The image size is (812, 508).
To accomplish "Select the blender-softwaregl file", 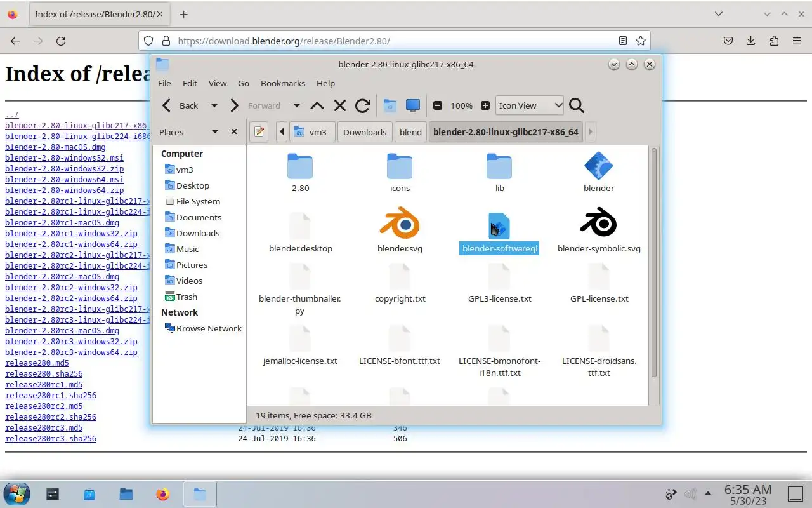I will click(499, 234).
